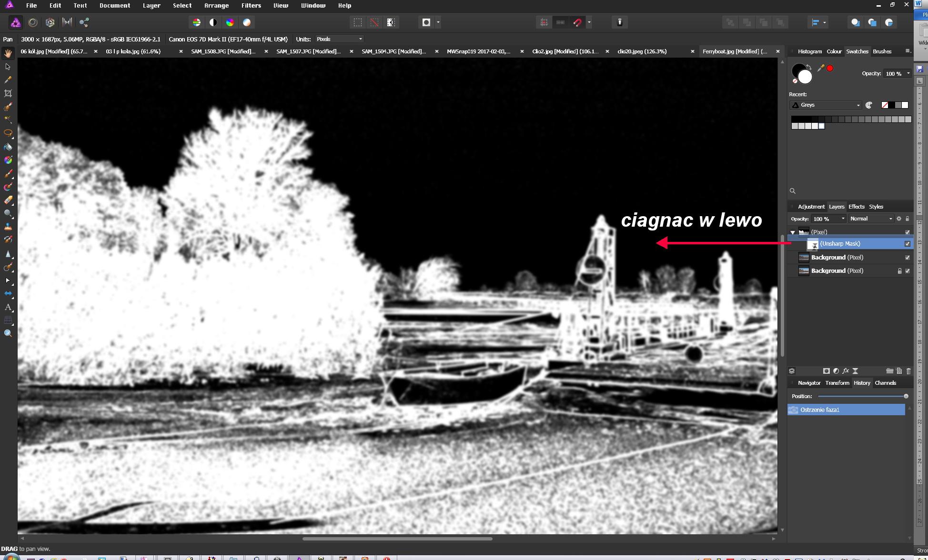Select the Dodge Brush tool
The width and height of the screenshot is (928, 560).
pos(8,213)
